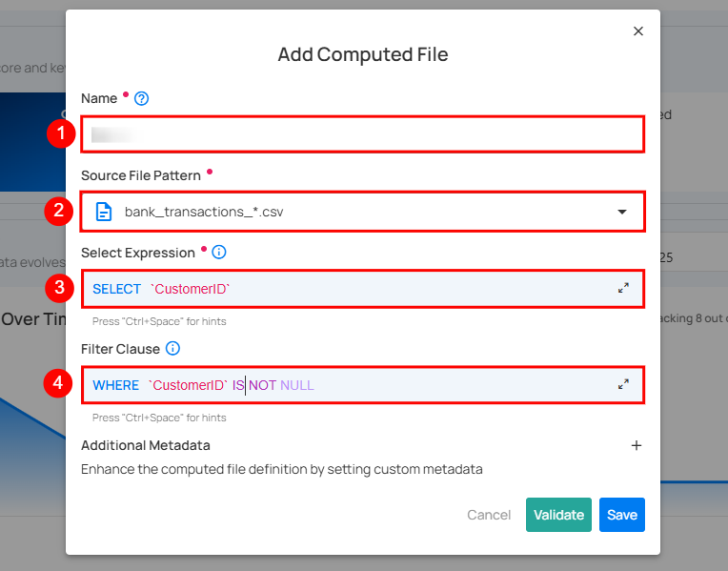Show the Select Expression info tooltip

click(219, 253)
